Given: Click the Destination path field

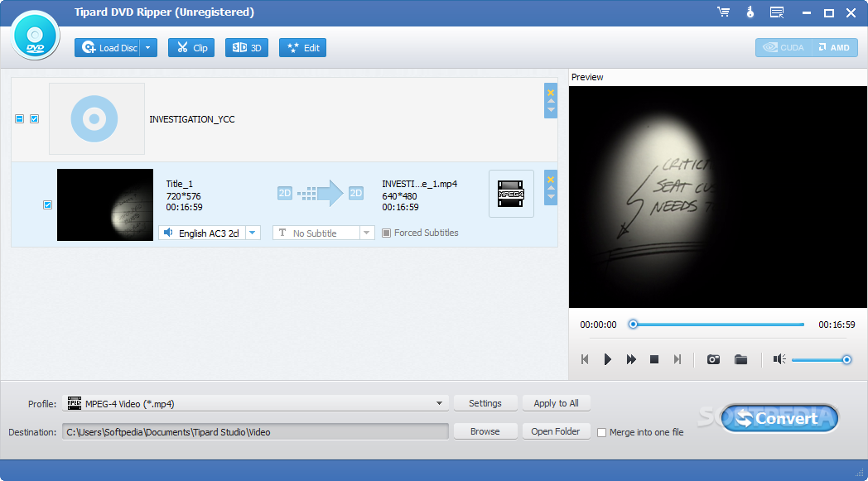Looking at the screenshot, I should click(x=255, y=431).
